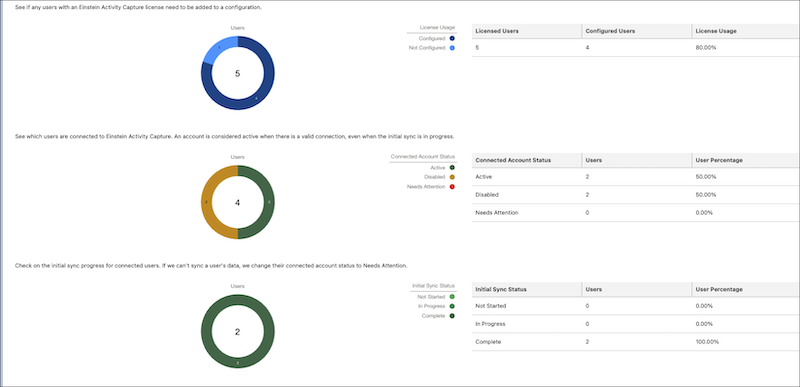Viewport: 800px width, 387px height.
Task: Click Users header in Initial Sync Status table
Action: click(x=637, y=289)
